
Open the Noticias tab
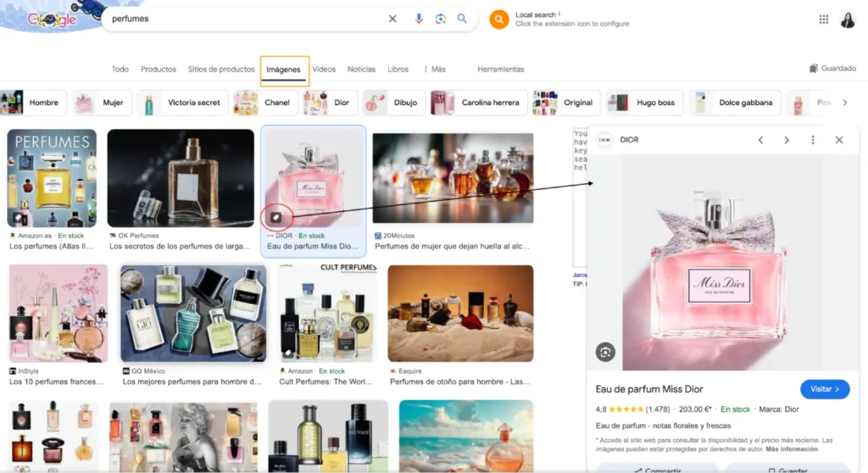(361, 70)
